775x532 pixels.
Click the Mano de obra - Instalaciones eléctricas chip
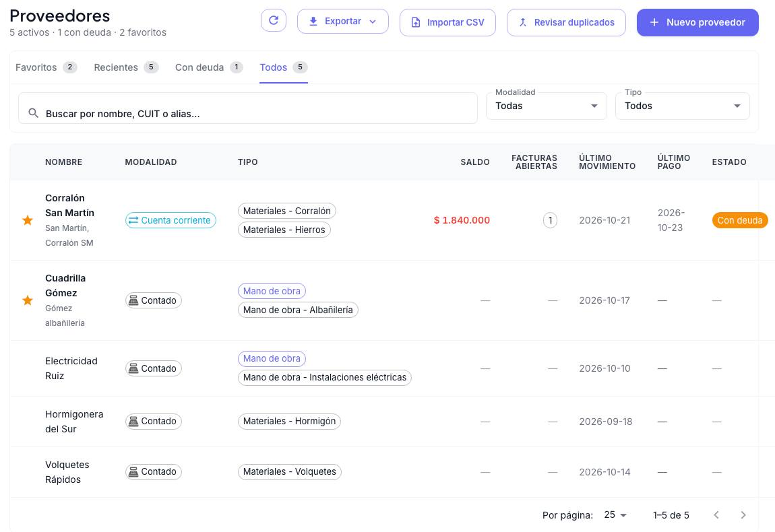(325, 377)
